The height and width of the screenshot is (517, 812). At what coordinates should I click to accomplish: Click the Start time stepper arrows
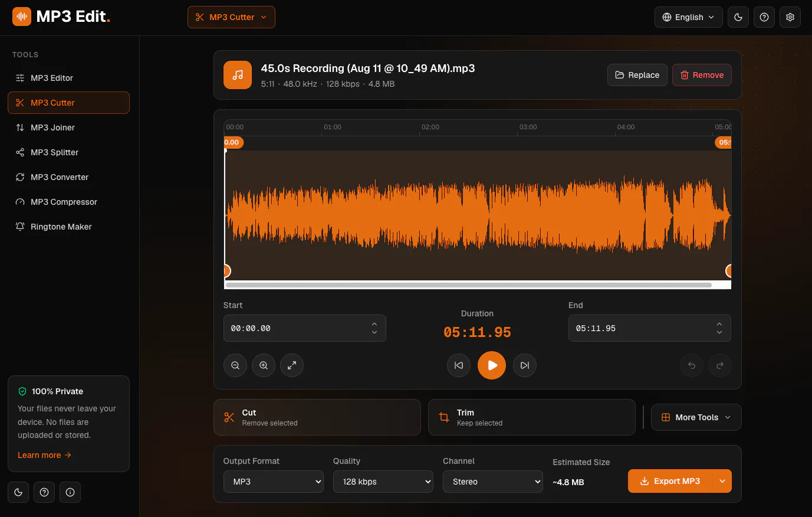coord(374,328)
